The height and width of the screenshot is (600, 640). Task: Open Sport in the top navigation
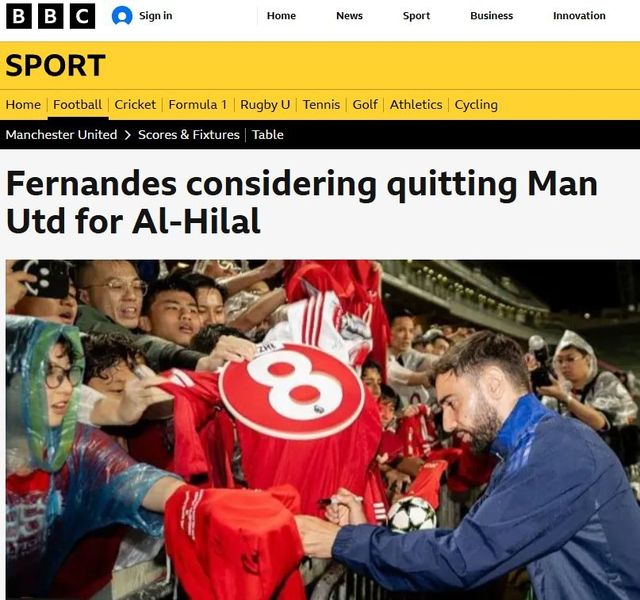pyautogui.click(x=416, y=16)
